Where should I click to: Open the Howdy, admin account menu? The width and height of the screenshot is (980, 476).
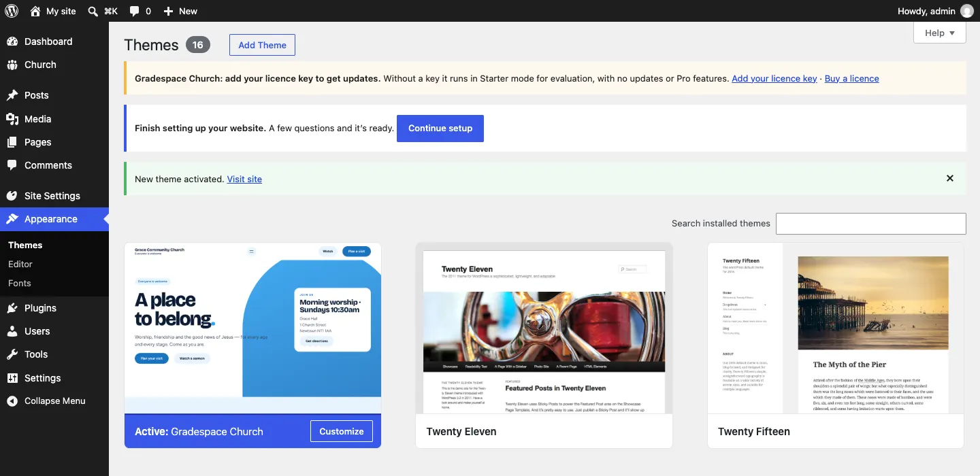(x=936, y=11)
